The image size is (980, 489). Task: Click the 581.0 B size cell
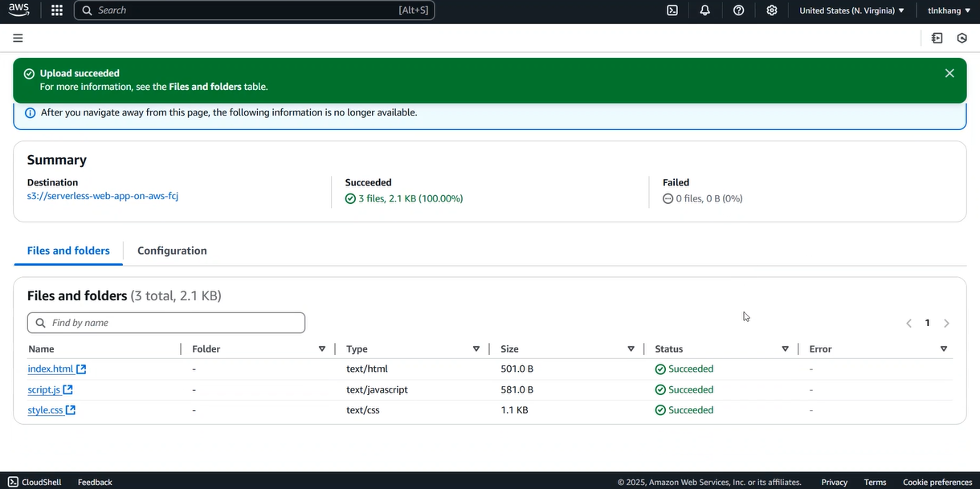517,389
